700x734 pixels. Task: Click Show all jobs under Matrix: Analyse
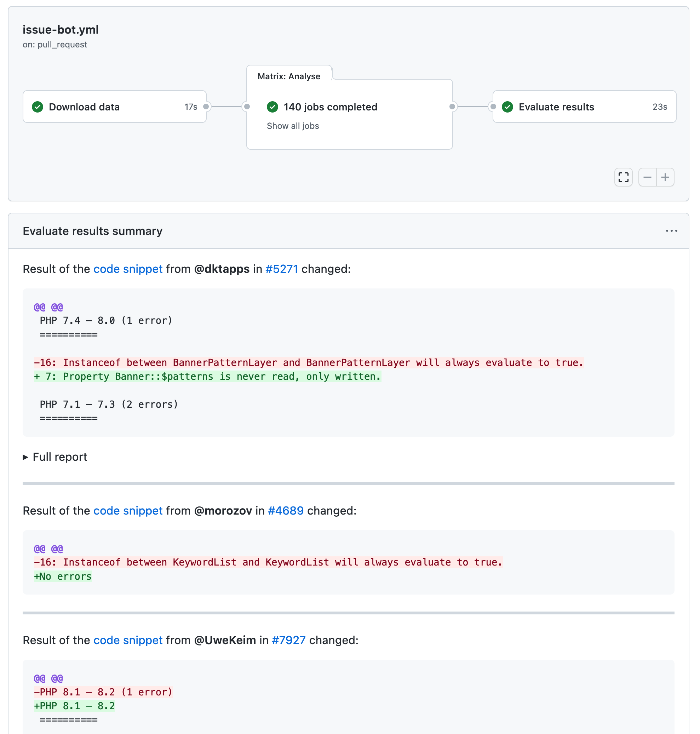click(x=293, y=126)
